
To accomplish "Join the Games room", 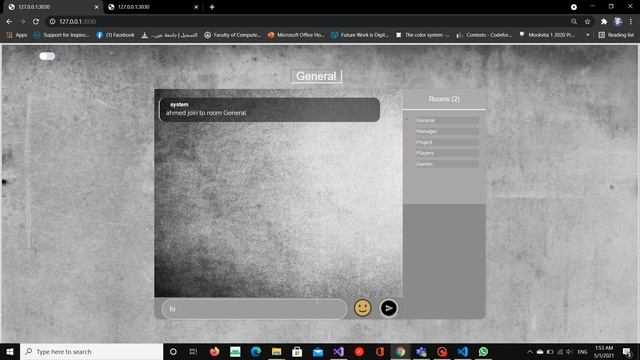I will [x=447, y=164].
